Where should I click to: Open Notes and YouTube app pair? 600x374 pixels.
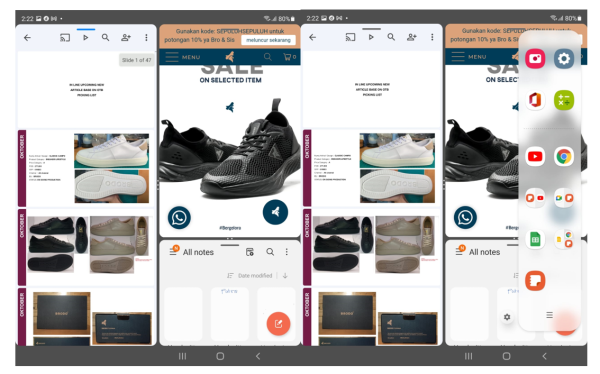coord(535,198)
